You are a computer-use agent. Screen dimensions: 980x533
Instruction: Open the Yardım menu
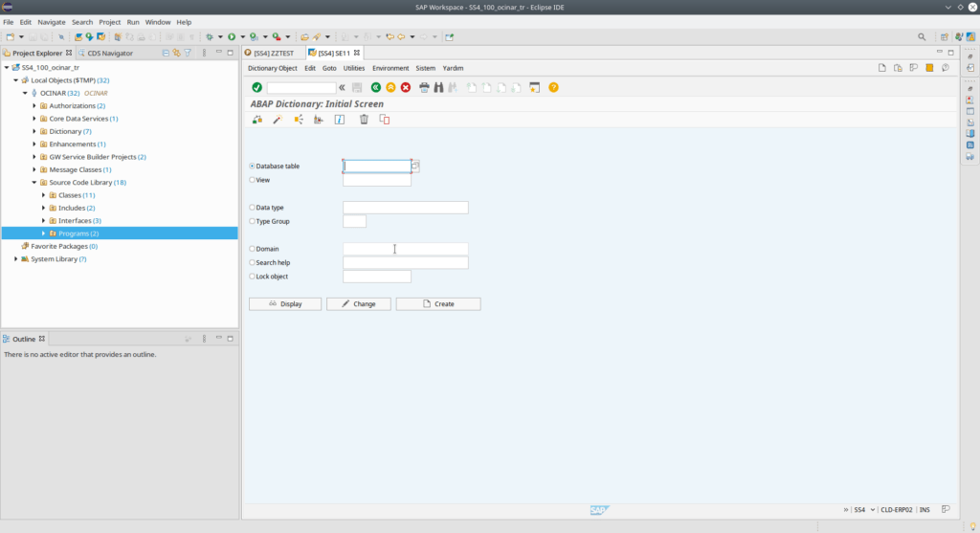(x=453, y=68)
